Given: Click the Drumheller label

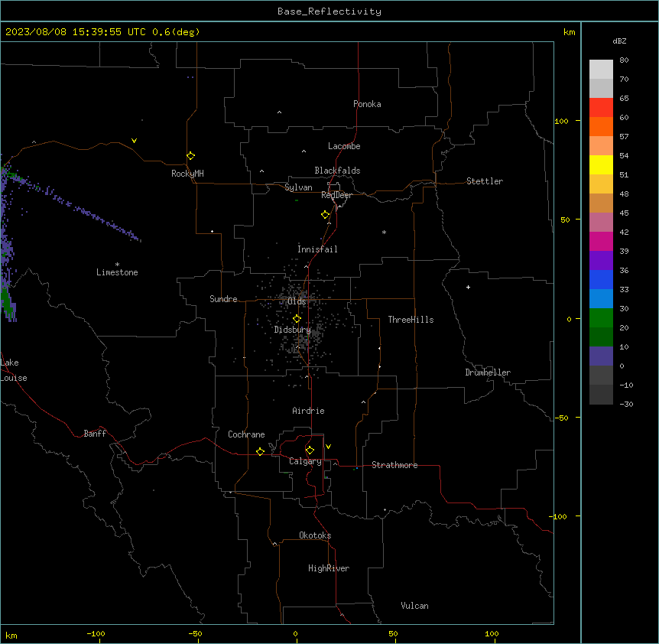Looking at the screenshot, I should 488,372.
